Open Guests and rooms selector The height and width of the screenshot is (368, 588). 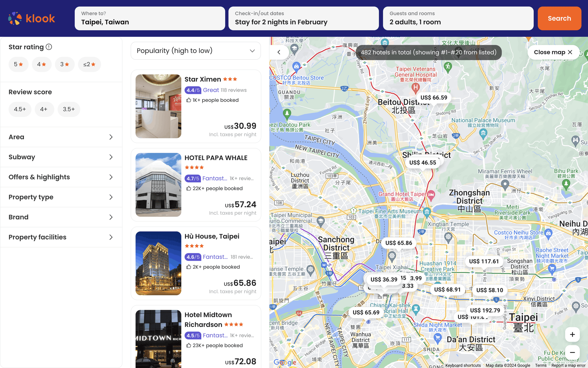(x=458, y=18)
